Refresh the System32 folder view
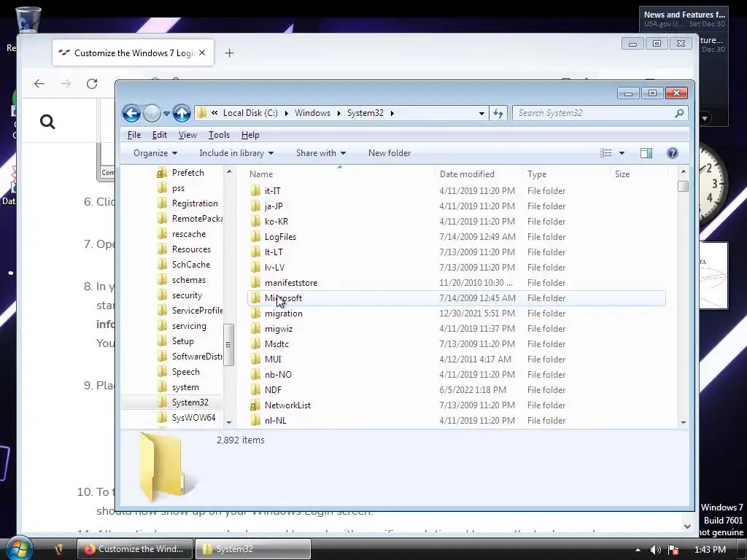This screenshot has height=560, width=747. coord(498,113)
